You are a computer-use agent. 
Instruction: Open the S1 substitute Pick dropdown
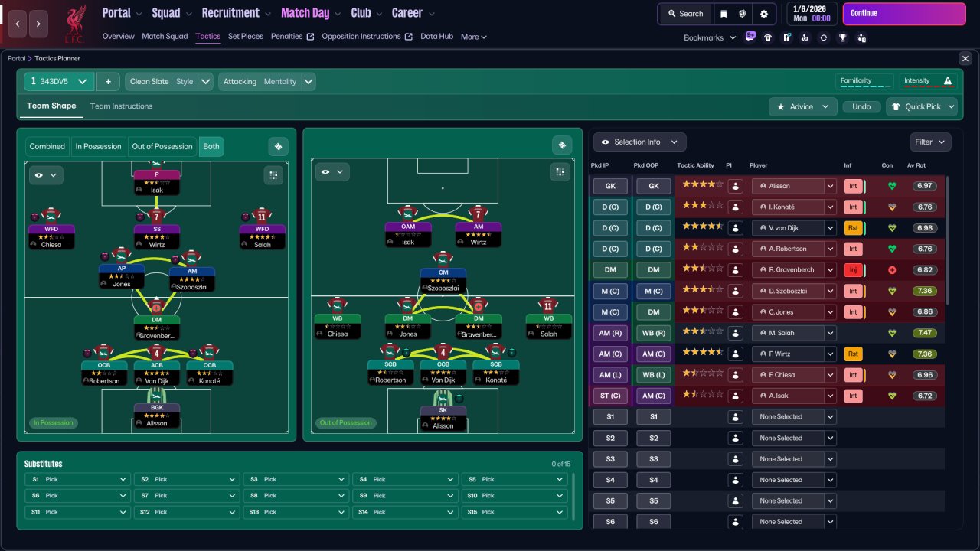click(77, 479)
